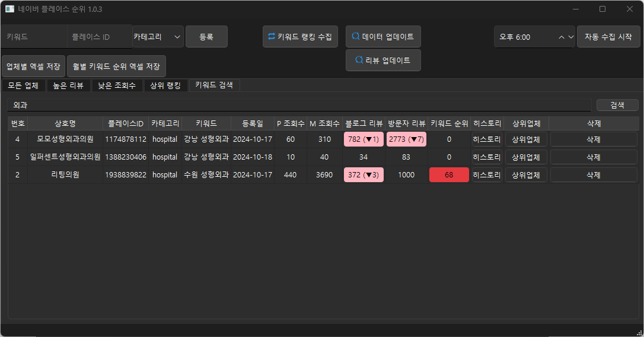Click the window resize grip
Screen dimensions: 644x337
(x=639, y=332)
